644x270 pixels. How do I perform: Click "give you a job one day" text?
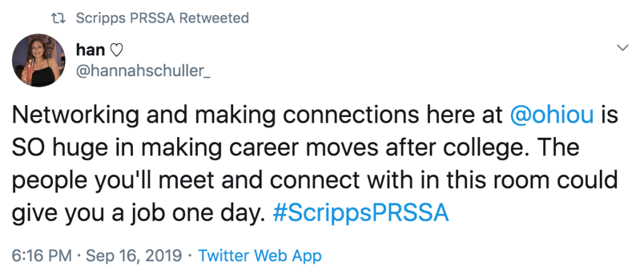pos(136,213)
